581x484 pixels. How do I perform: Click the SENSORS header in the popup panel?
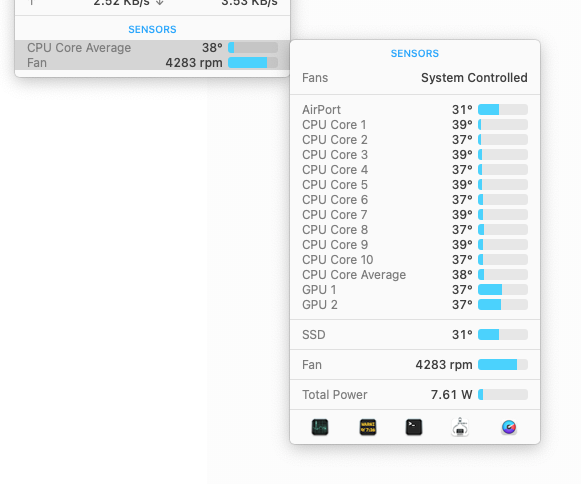pos(415,53)
